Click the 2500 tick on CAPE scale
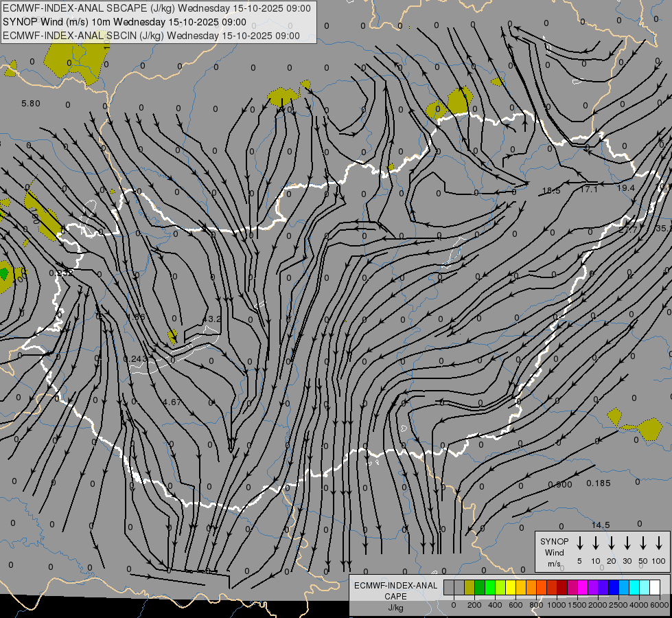The width and height of the screenshot is (672, 618). click(618, 605)
